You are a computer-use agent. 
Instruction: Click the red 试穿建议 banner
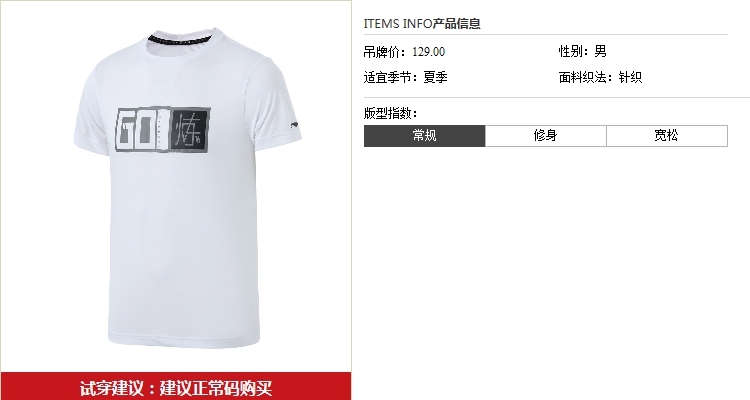coord(176,386)
